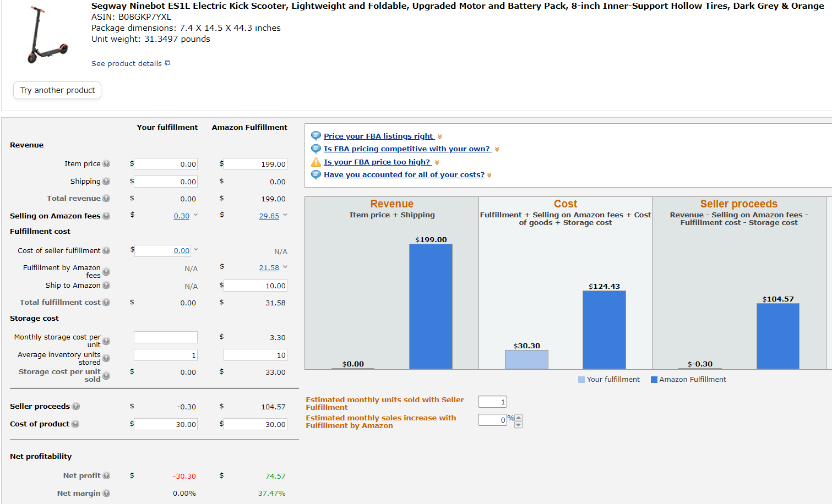The height and width of the screenshot is (504, 832).
Task: Click the Try another product button
Action: tap(57, 90)
